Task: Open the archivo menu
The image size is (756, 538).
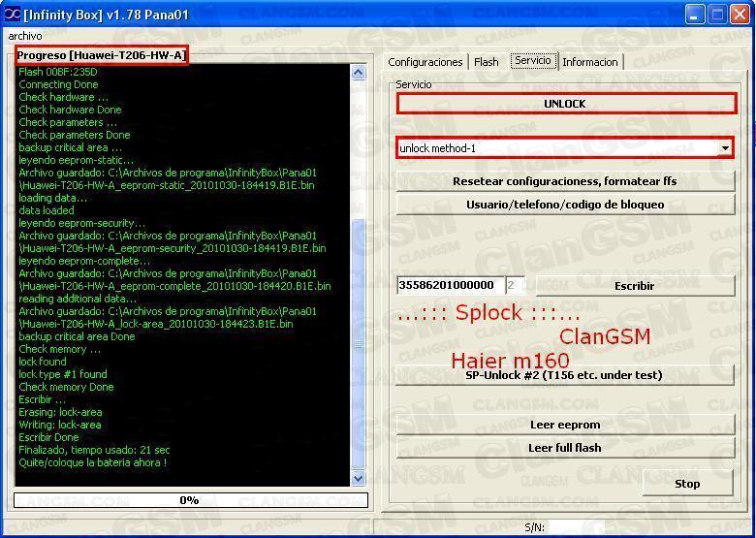Action: tap(25, 36)
